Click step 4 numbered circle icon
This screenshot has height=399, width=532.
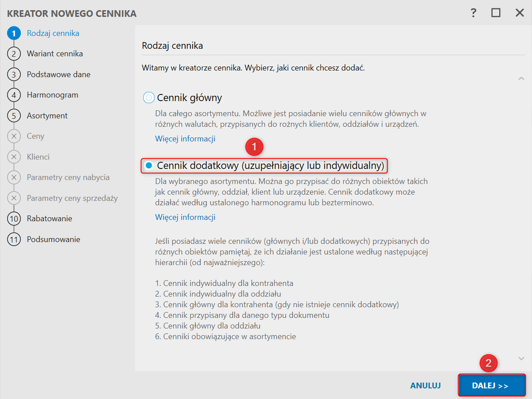[14, 95]
